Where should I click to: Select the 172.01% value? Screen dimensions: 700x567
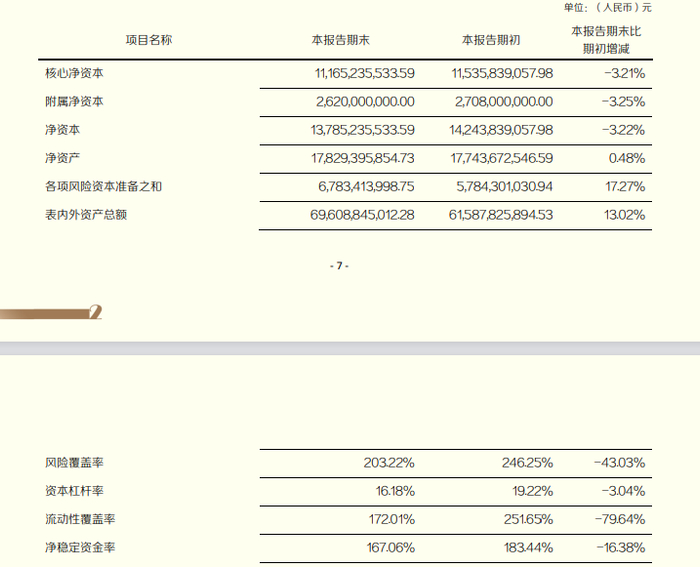click(x=392, y=519)
